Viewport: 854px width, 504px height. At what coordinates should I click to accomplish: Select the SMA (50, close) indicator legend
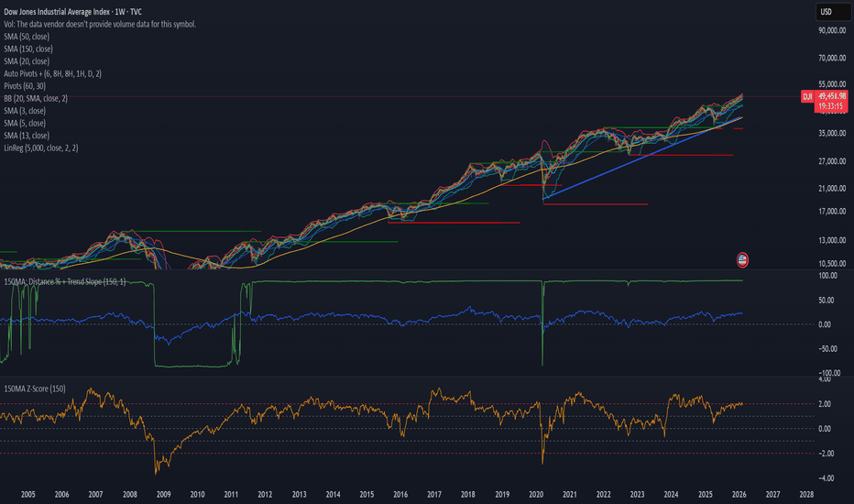pyautogui.click(x=27, y=37)
